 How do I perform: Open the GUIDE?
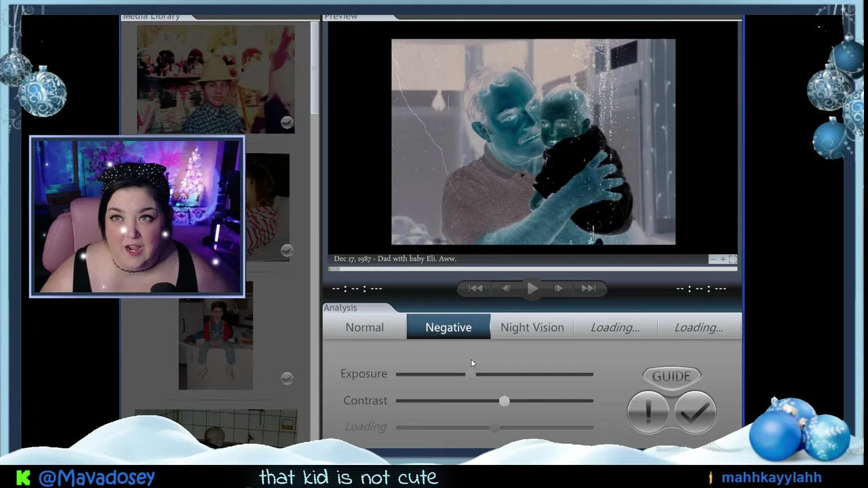point(671,376)
